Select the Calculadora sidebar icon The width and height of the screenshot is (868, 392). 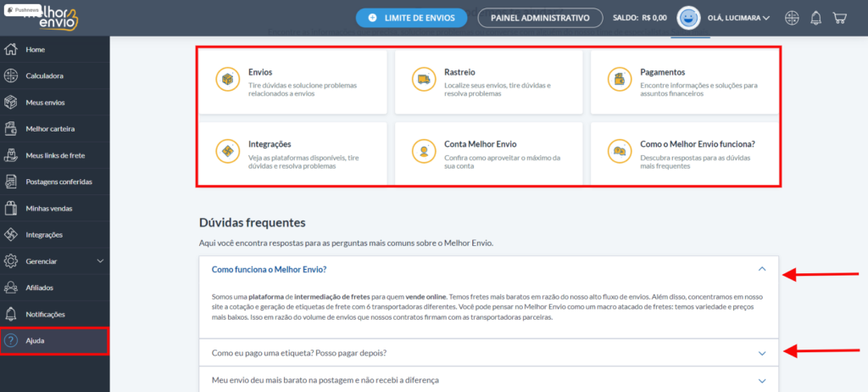pyautogui.click(x=10, y=76)
